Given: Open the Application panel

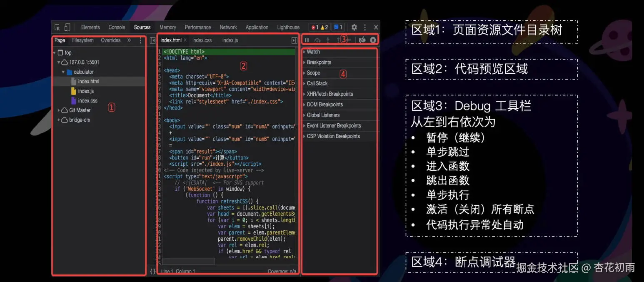Looking at the screenshot, I should [257, 27].
